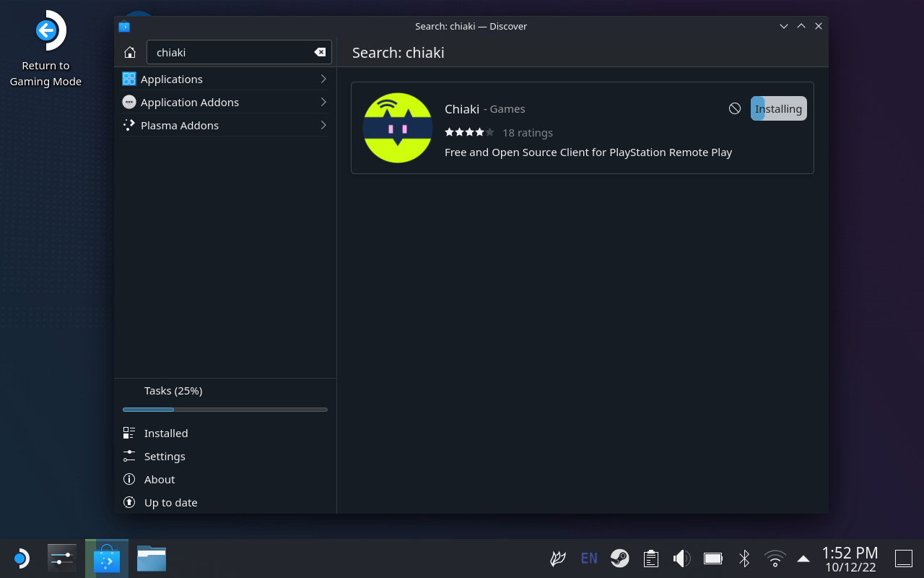Viewport: 924px width, 578px height.
Task: Click the Discover store taskbar icon
Action: [107, 558]
